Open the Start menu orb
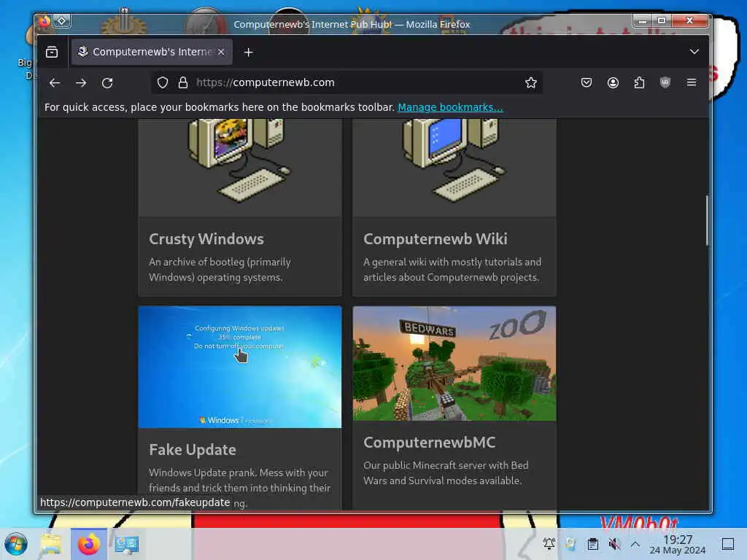Viewport: 747px width, 560px height. pos(16,544)
